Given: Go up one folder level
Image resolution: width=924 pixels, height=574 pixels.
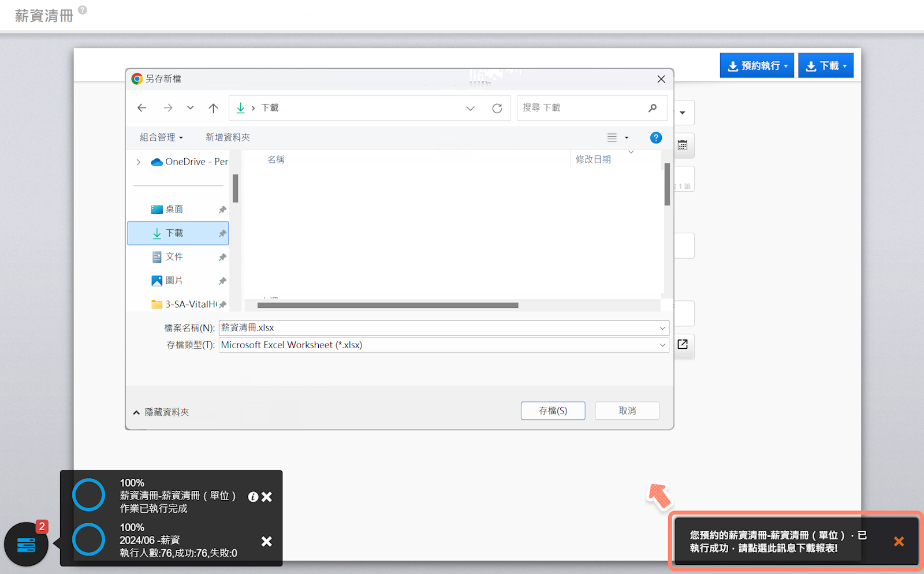Looking at the screenshot, I should (213, 108).
